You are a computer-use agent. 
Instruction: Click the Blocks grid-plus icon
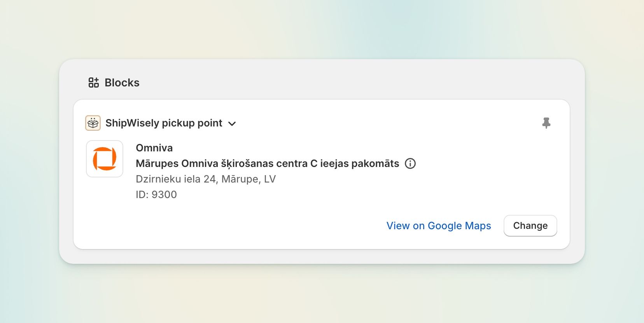click(x=93, y=83)
